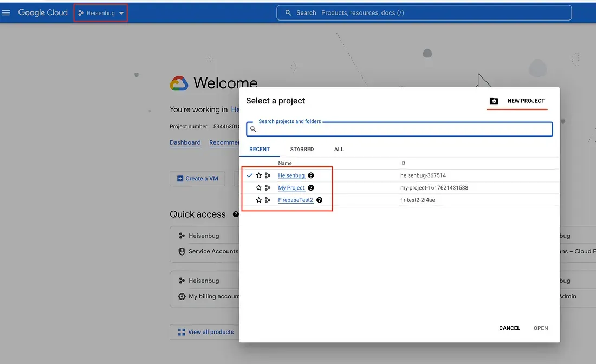Viewport: 596px width, 364px height.
Task: Select the ID fir-test2-2f4ae
Action: point(417,200)
